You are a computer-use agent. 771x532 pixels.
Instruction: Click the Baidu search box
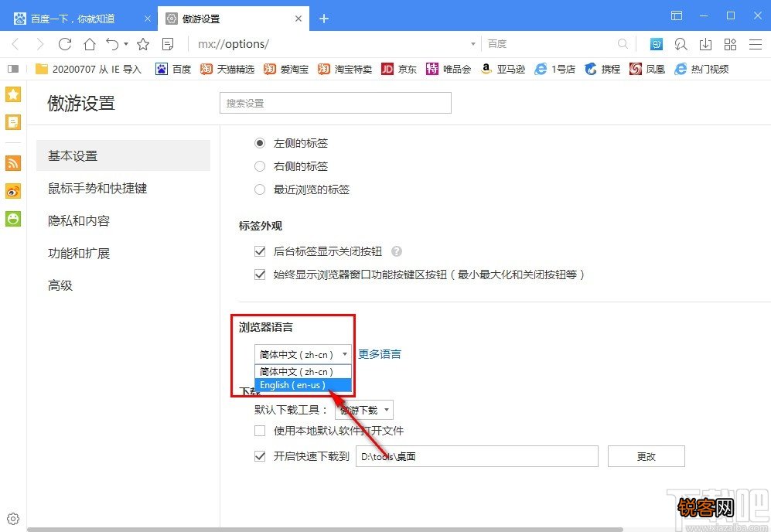(548, 44)
